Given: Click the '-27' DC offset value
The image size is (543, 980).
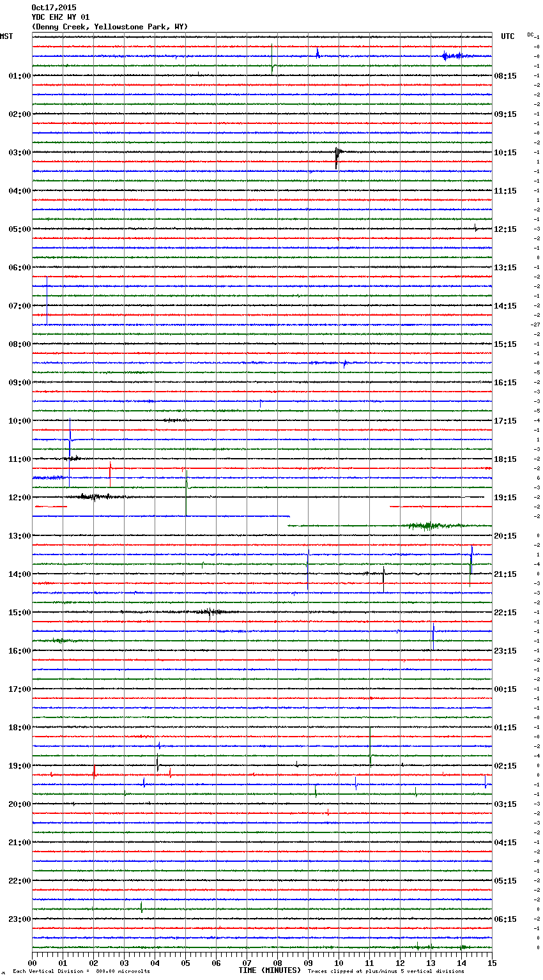Looking at the screenshot, I should point(535,325).
